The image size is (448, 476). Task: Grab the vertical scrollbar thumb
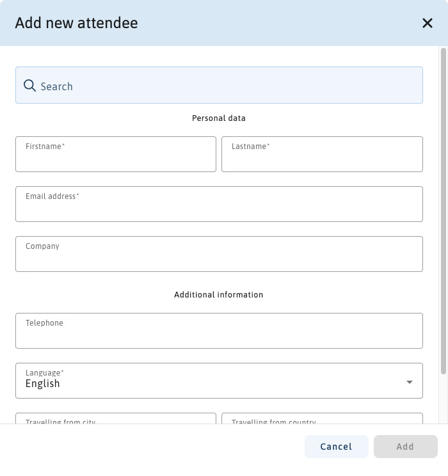tap(444, 211)
